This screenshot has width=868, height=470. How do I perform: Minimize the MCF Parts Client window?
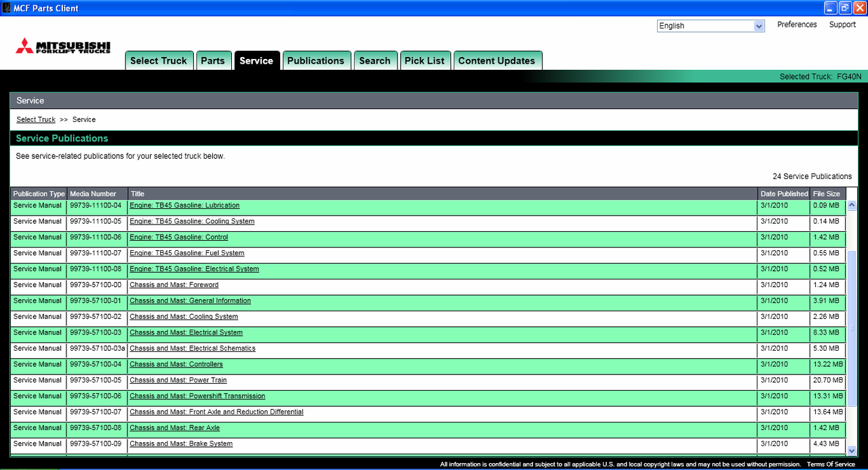click(x=831, y=8)
